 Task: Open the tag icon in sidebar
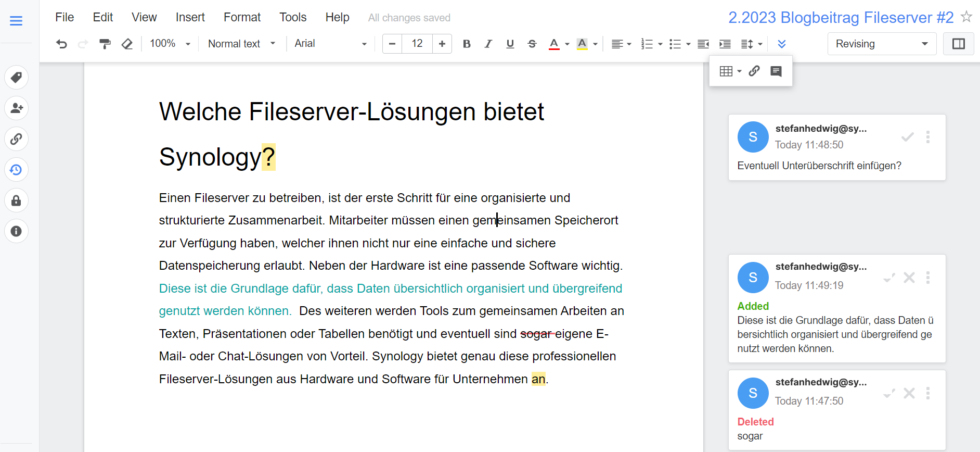tap(16, 78)
